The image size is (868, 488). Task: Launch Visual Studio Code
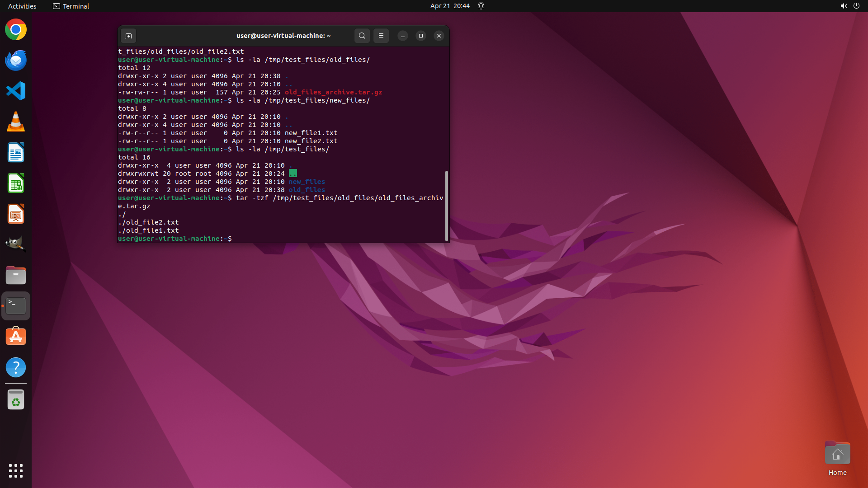(16, 91)
